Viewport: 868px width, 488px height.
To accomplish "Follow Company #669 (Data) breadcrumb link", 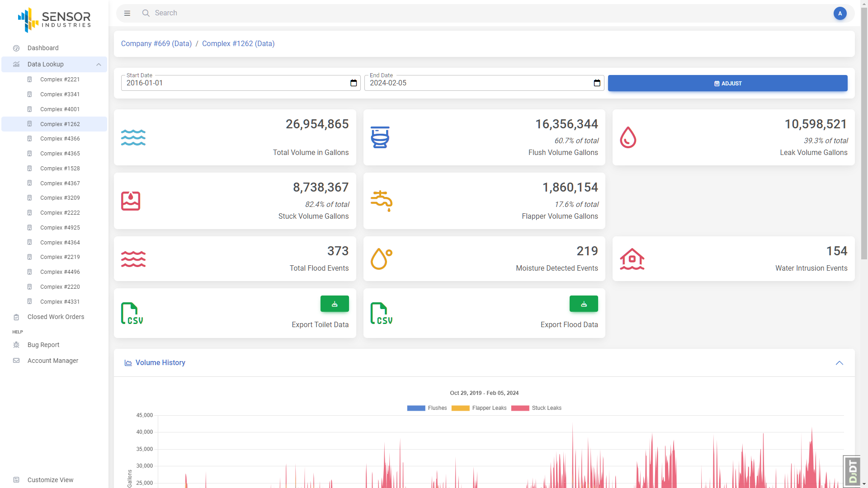I will [x=156, y=43].
